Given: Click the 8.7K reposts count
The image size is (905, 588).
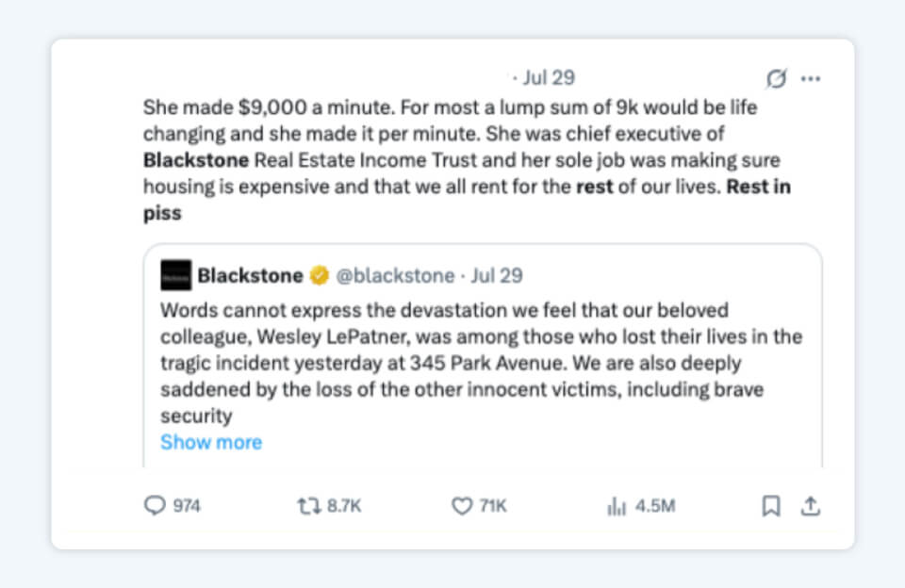Looking at the screenshot, I should point(344,506).
